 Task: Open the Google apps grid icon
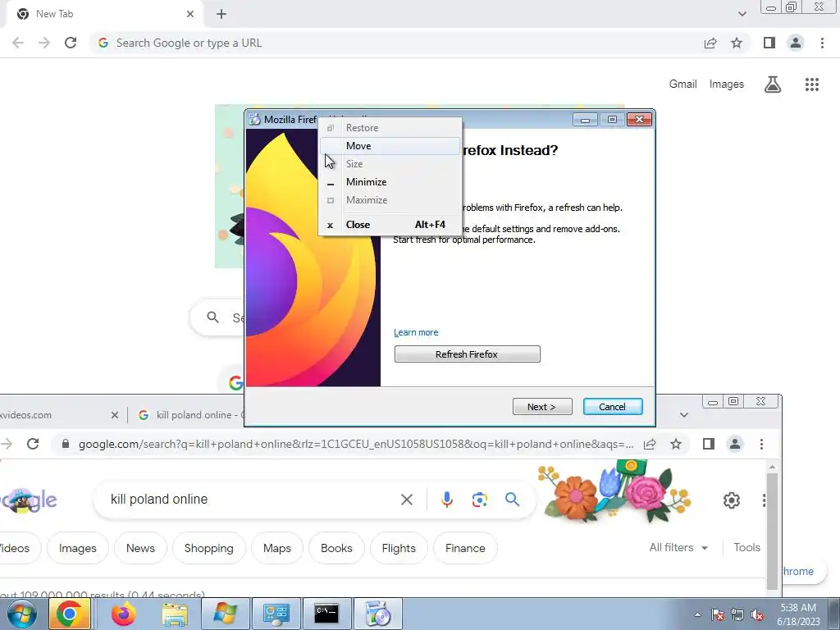811,84
